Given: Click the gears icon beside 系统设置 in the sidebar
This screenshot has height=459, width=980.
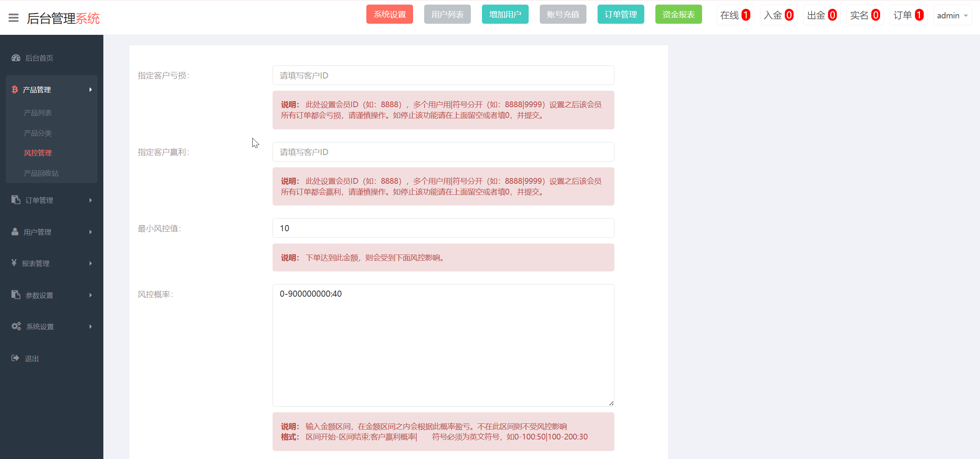Looking at the screenshot, I should [16, 326].
